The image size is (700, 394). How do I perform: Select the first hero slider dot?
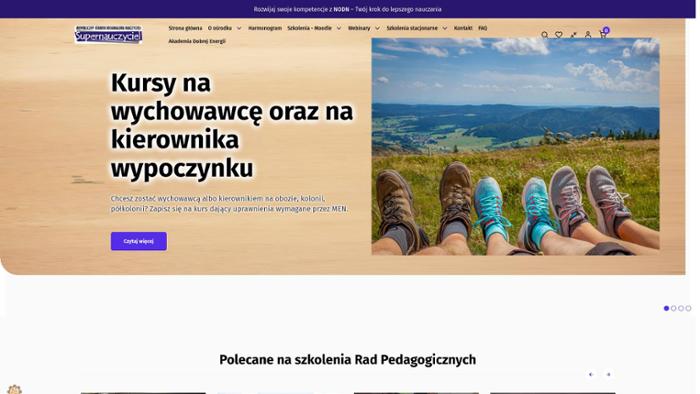[666, 308]
